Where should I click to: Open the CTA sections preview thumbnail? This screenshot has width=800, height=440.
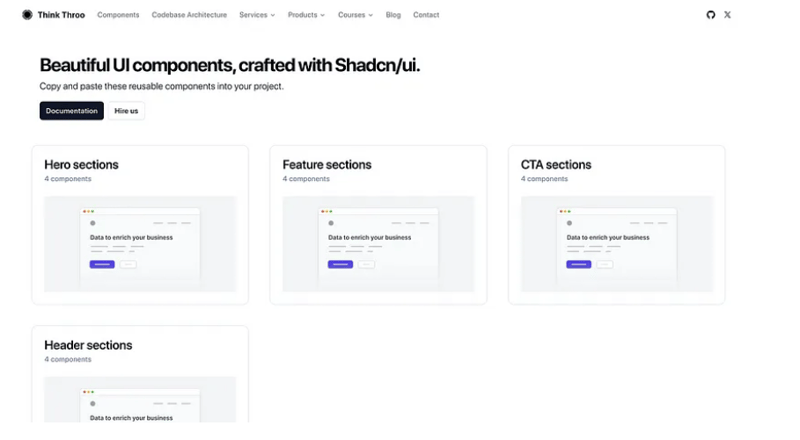[616, 244]
